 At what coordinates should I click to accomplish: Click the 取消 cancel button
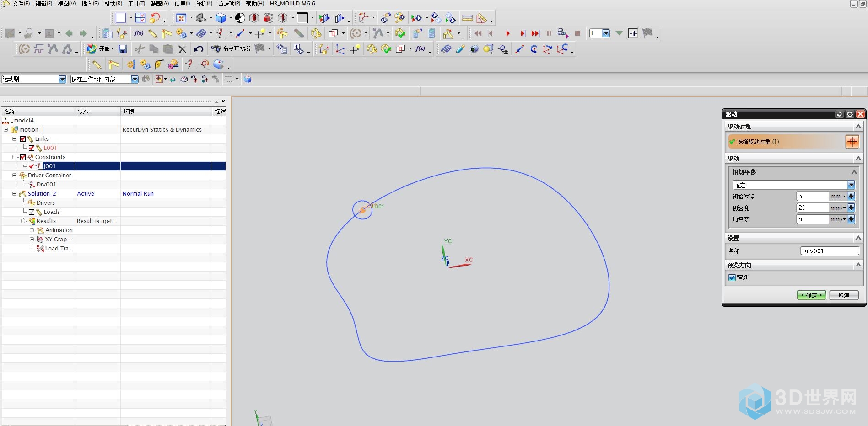click(844, 295)
